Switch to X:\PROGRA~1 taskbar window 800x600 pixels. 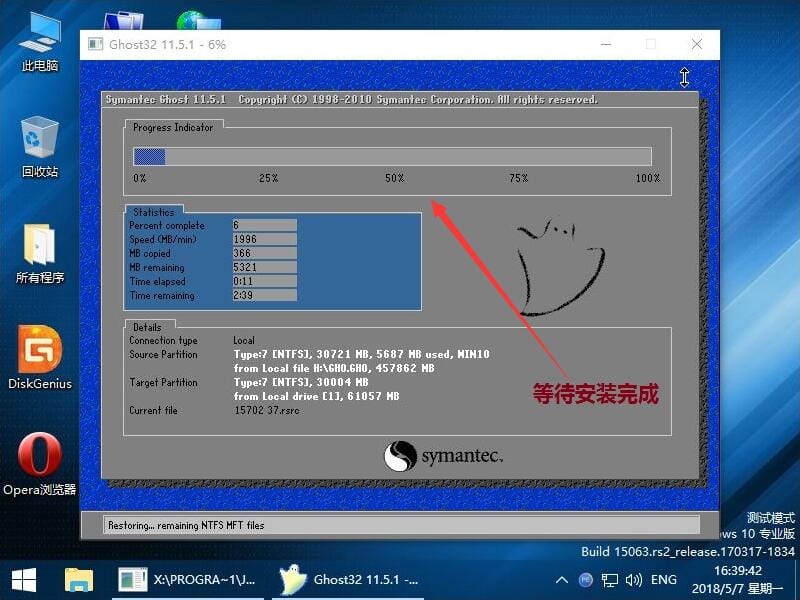tap(187, 580)
